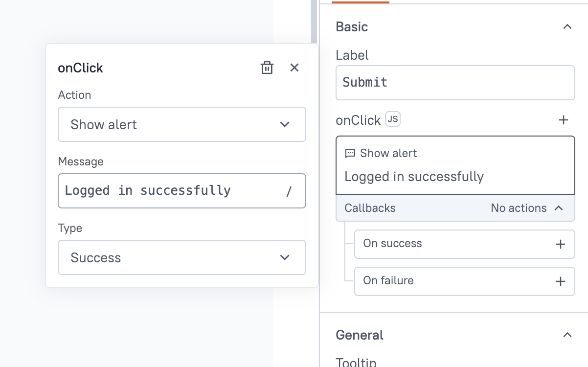Click the Message input field in popup
The height and width of the screenshot is (367, 588).
pos(171,190)
